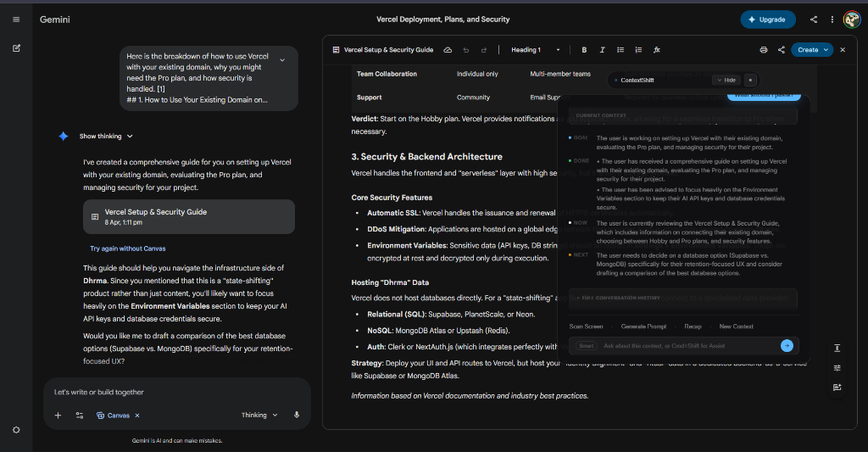
Task: Expand the collapsed user prompt chevron
Action: [x=282, y=60]
